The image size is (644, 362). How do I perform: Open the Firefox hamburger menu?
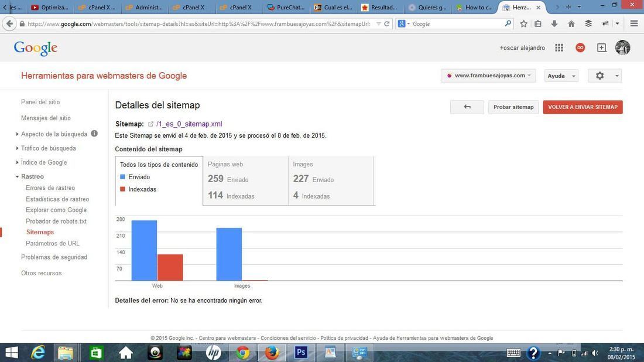(633, 24)
